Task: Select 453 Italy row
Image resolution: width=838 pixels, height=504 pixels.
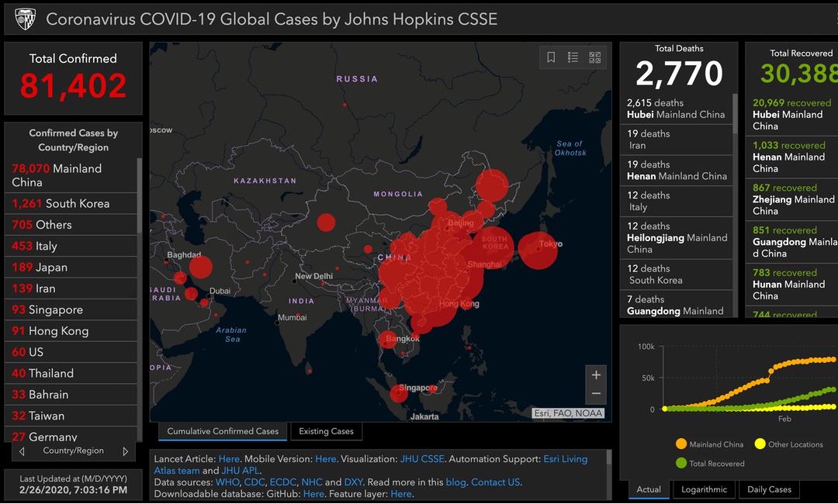Action: (x=71, y=246)
